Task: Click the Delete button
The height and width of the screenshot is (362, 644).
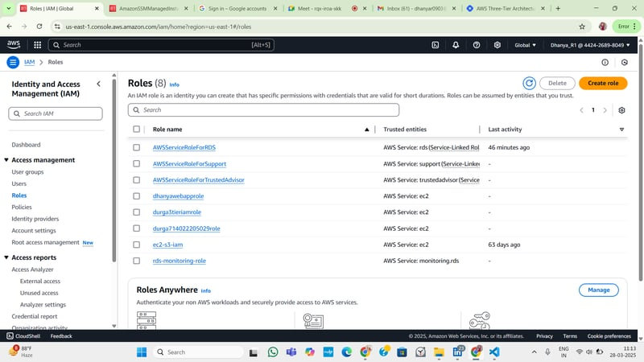Action: [557, 84]
